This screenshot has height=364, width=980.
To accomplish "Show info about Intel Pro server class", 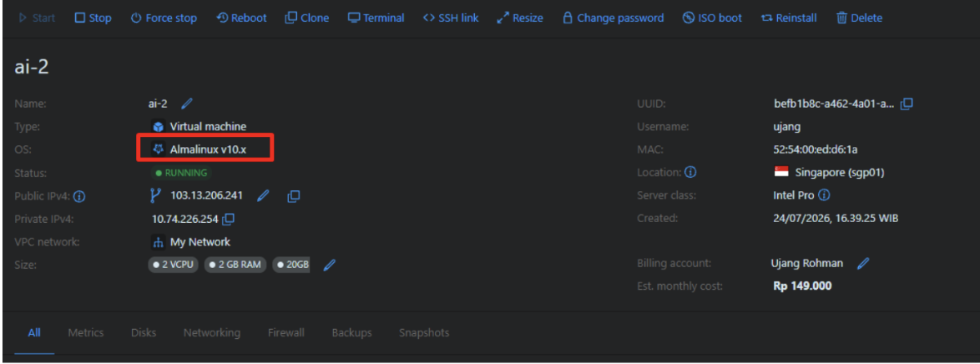I will [x=824, y=195].
